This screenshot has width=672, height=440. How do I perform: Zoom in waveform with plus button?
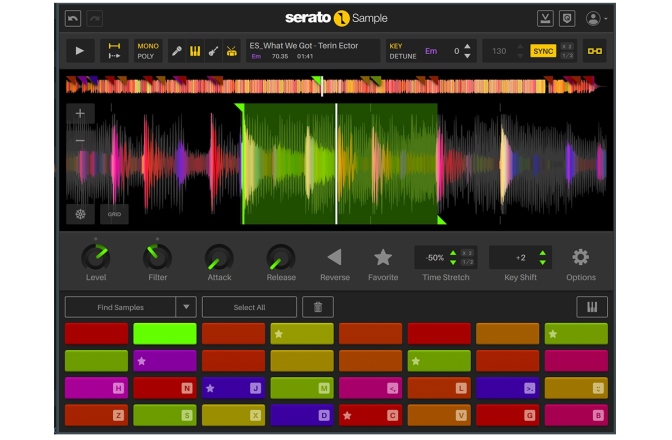click(80, 114)
